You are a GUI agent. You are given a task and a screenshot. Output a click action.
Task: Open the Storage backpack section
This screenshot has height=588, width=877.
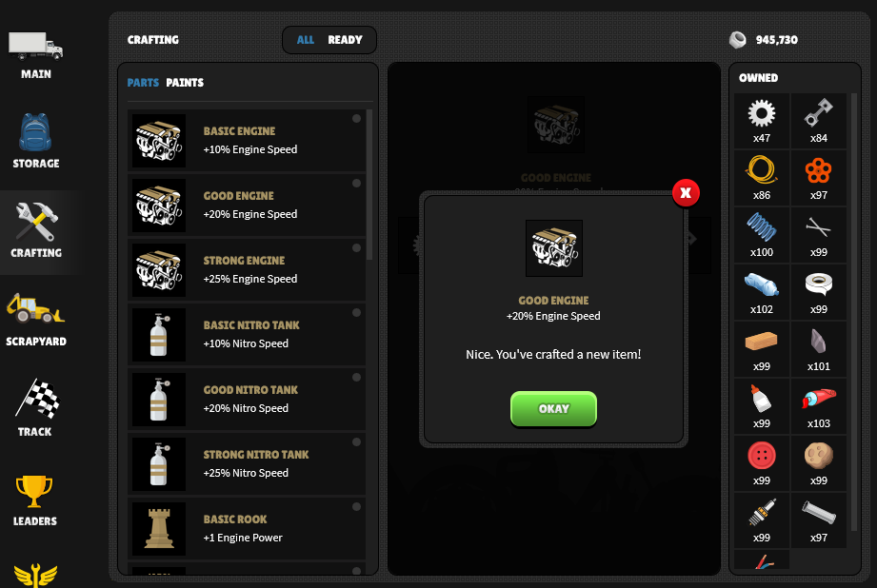36,141
